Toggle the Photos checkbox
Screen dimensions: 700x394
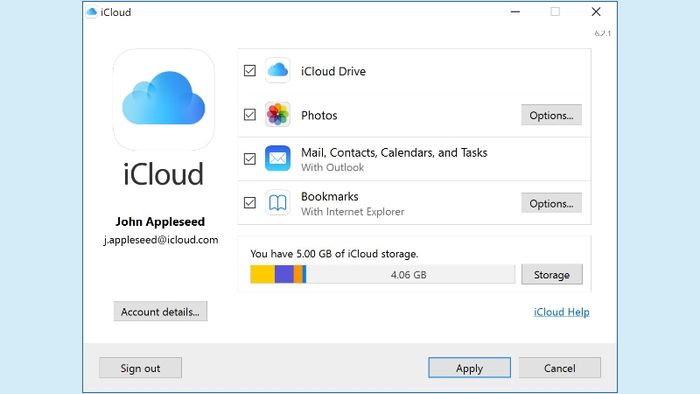pyautogui.click(x=250, y=115)
